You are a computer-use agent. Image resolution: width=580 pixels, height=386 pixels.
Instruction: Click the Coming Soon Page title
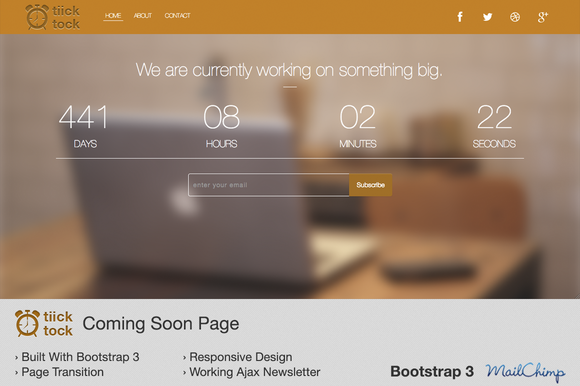click(x=161, y=324)
